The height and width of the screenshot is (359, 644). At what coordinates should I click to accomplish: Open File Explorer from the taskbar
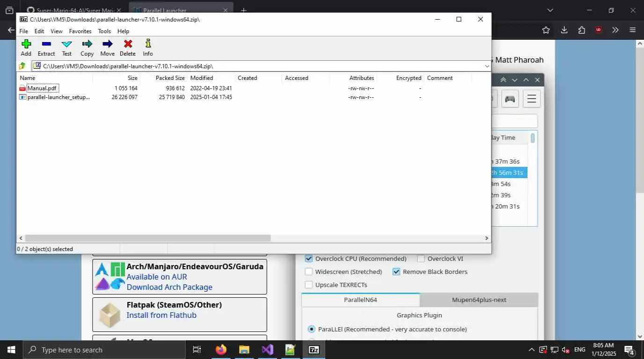pos(244,350)
